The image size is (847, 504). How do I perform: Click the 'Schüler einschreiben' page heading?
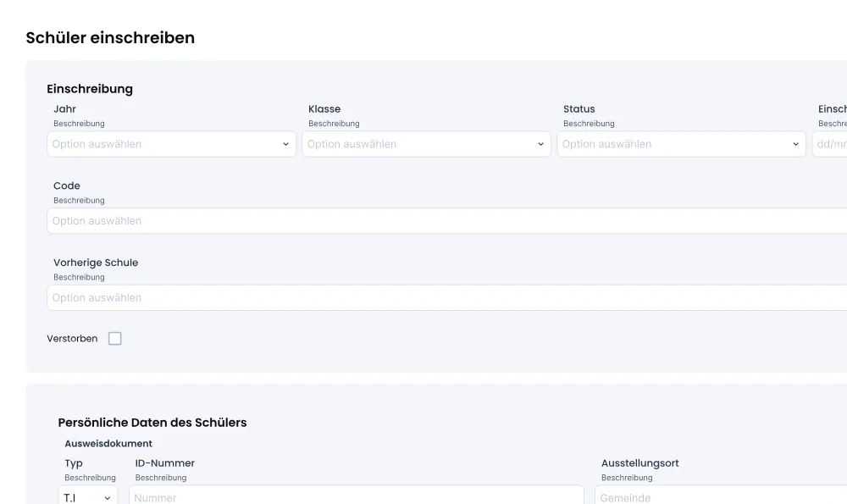pos(110,38)
